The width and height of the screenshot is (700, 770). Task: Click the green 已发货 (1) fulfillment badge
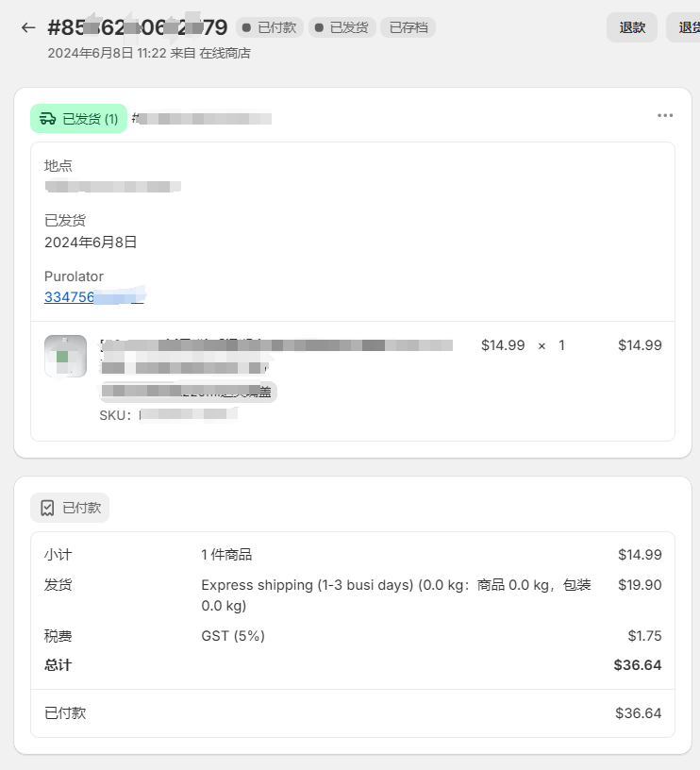click(x=79, y=118)
